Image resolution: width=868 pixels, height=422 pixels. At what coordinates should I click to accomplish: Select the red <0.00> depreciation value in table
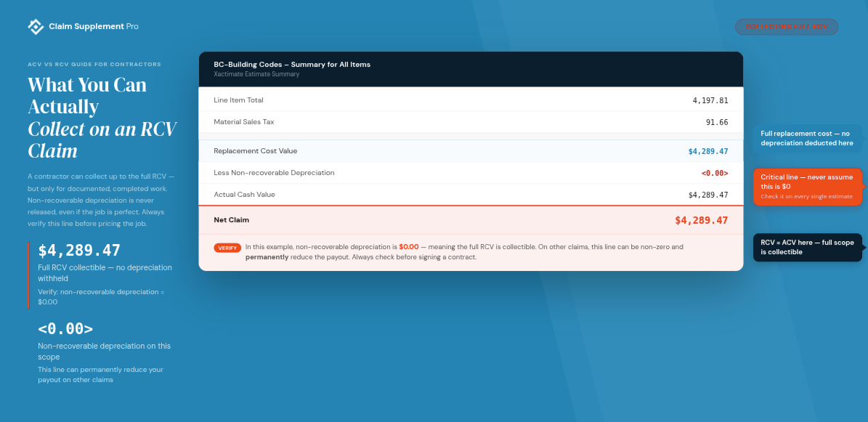715,174
